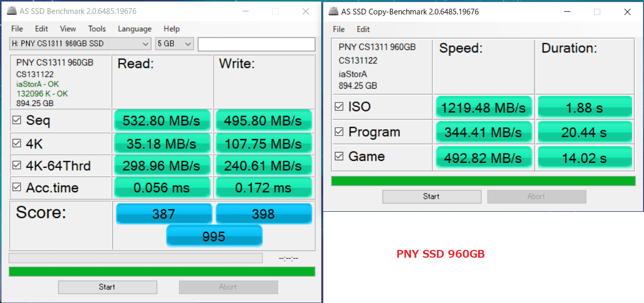Open the Tools menu in AS SSD Benchmark
This screenshot has height=303, width=644.
(x=97, y=29)
